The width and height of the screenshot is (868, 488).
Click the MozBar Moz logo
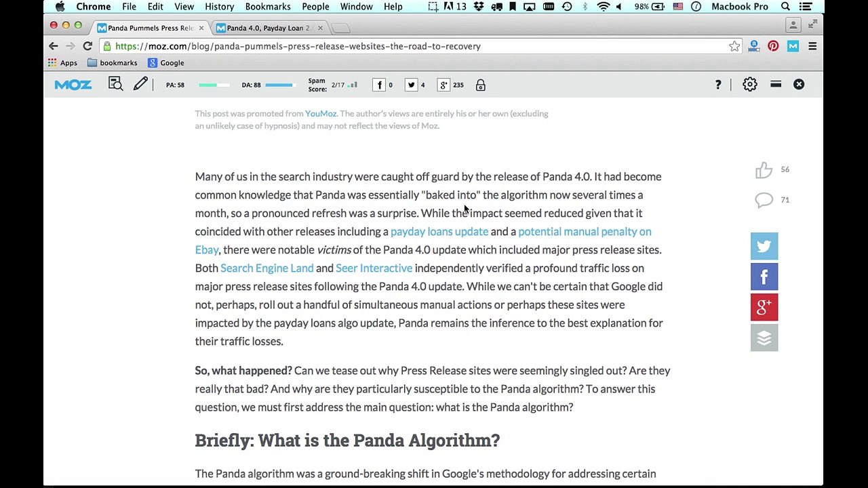(x=73, y=85)
